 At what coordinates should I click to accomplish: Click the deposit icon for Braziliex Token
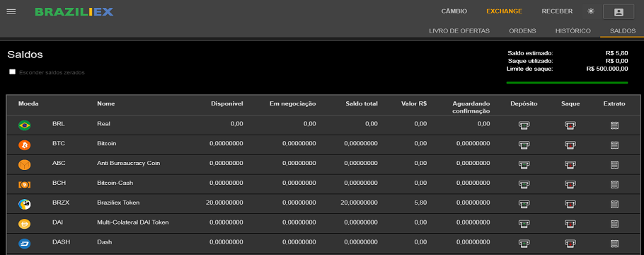pyautogui.click(x=524, y=204)
